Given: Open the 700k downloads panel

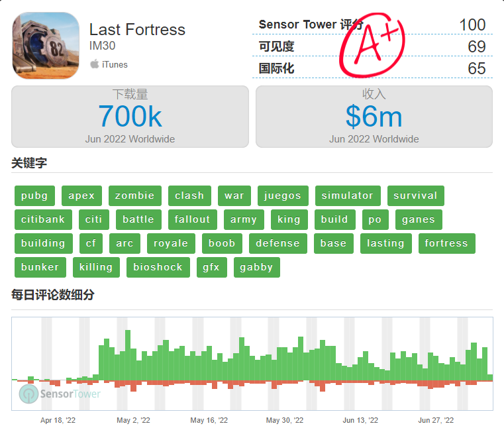Looking at the screenshot, I should tap(130, 117).
